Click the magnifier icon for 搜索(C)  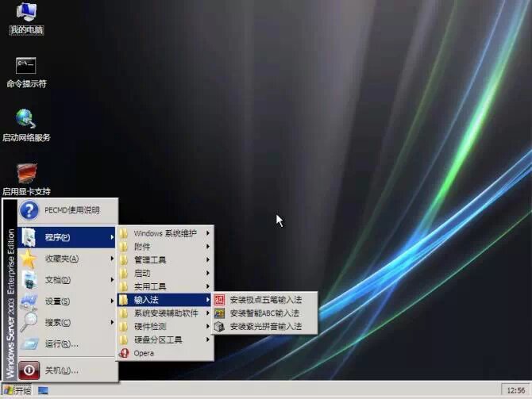(29, 322)
